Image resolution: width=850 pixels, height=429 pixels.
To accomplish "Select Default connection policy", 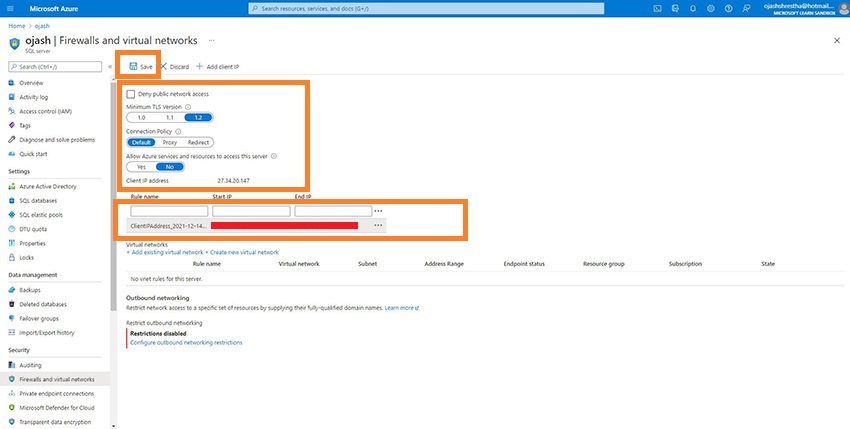I will click(x=141, y=142).
